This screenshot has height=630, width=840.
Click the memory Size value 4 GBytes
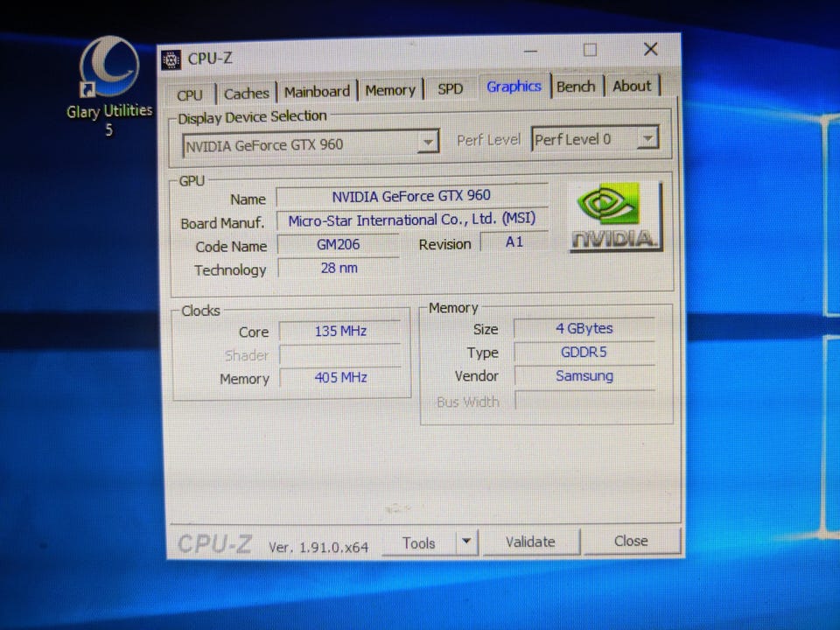pos(584,328)
